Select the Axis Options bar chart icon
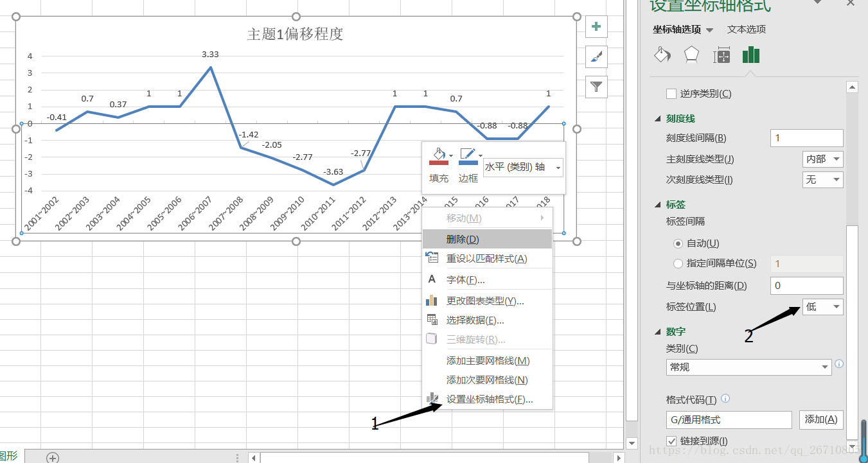The image size is (868, 463). click(751, 55)
